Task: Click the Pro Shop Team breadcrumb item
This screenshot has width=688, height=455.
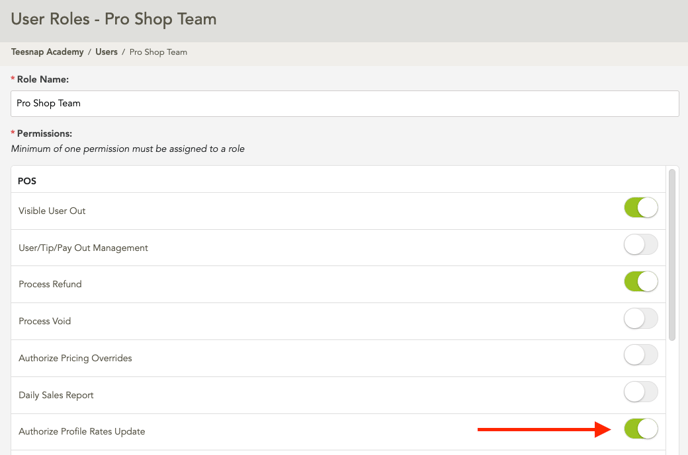Action: [x=158, y=52]
